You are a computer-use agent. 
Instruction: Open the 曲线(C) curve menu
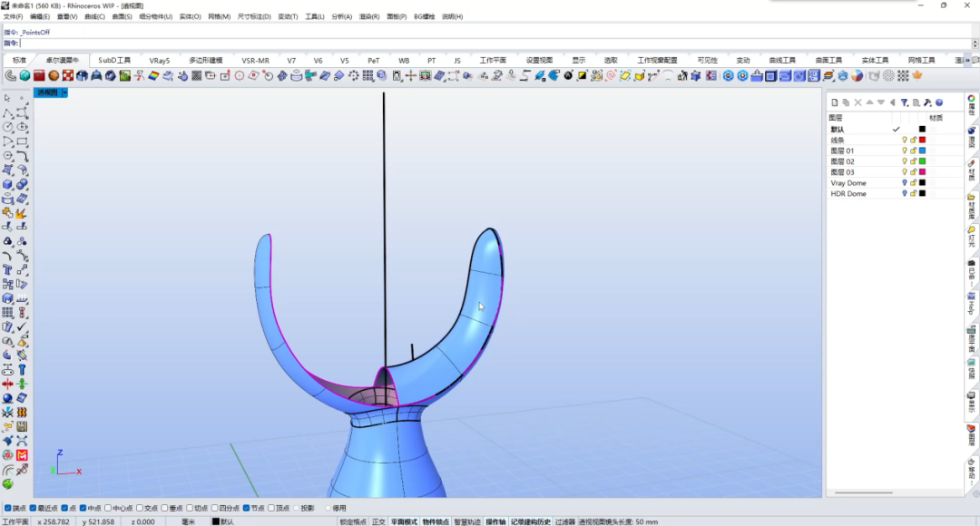point(94,16)
